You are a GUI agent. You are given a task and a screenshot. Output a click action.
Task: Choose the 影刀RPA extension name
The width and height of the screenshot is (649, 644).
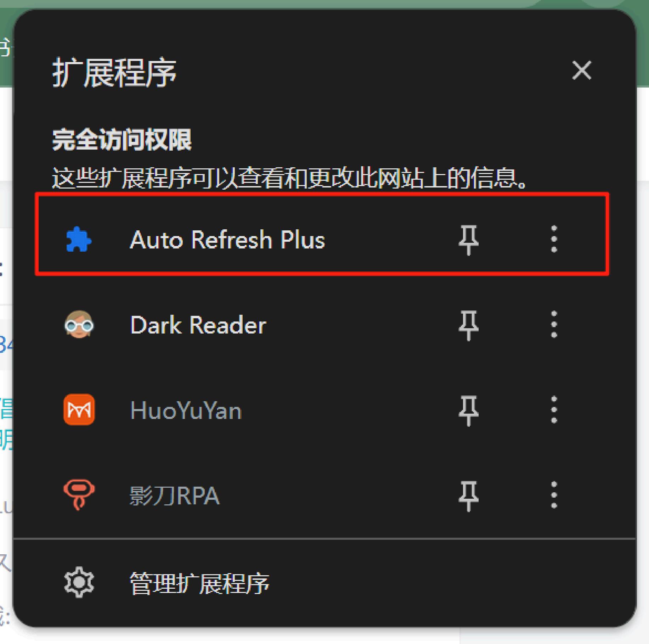click(x=175, y=495)
